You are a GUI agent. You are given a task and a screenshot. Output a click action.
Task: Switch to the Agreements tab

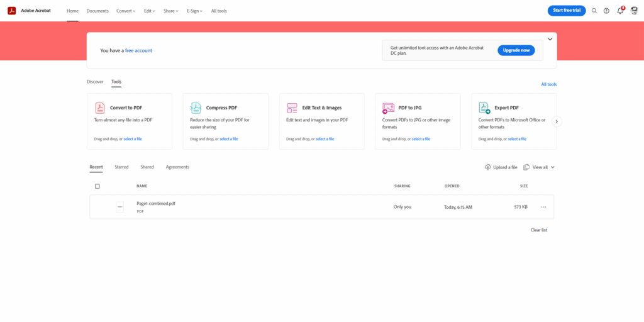[x=177, y=167]
